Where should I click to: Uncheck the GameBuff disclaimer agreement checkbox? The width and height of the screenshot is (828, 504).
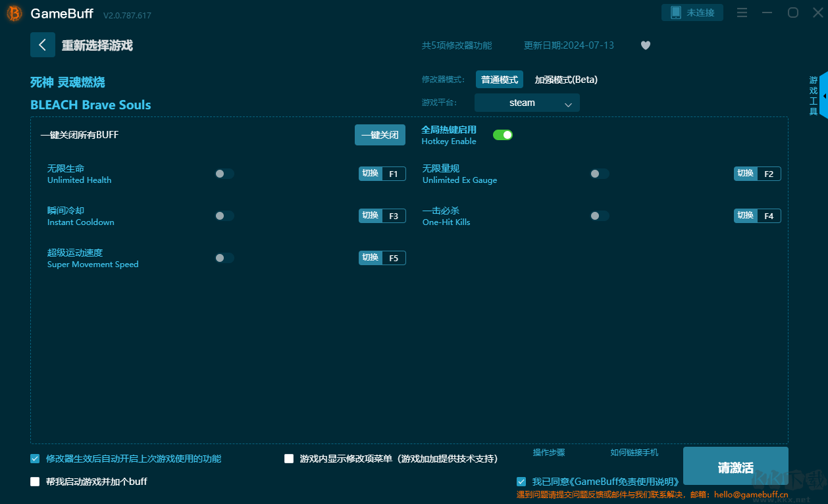[521, 482]
